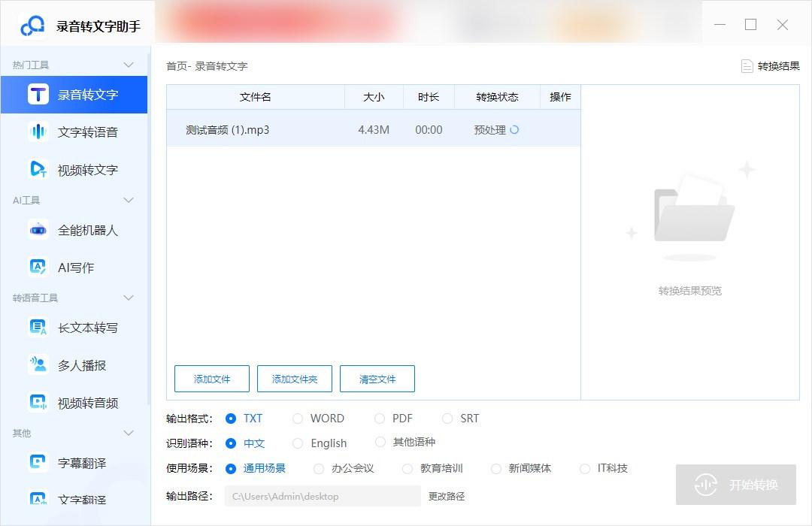The height and width of the screenshot is (526, 812).
Task: Click the 大小 column header
Action: point(374,97)
